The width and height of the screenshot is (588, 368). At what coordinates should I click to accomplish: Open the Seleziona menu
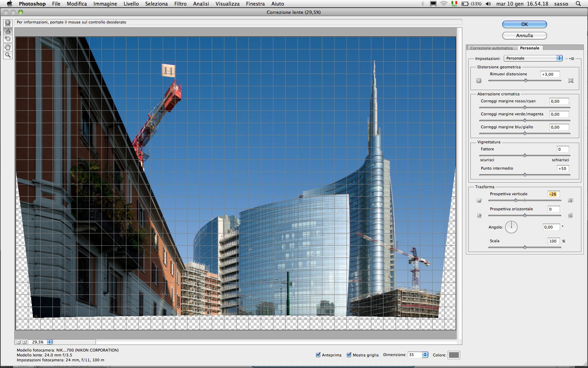[156, 4]
